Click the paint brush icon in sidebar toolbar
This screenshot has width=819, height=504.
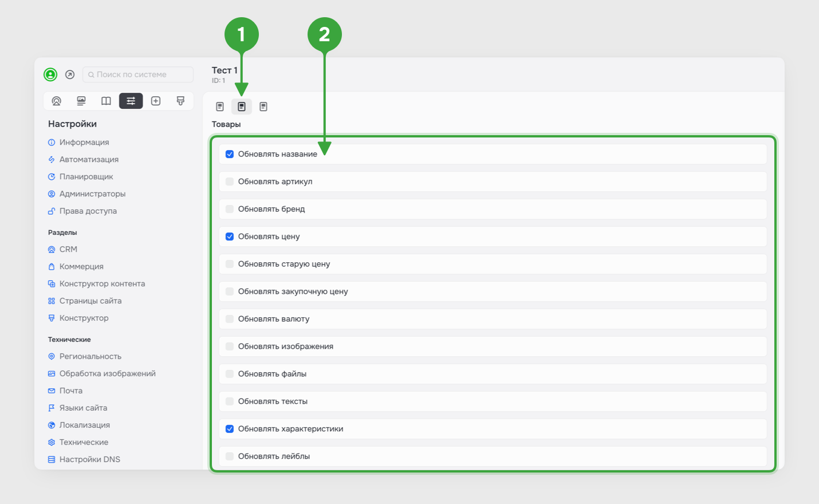180,101
